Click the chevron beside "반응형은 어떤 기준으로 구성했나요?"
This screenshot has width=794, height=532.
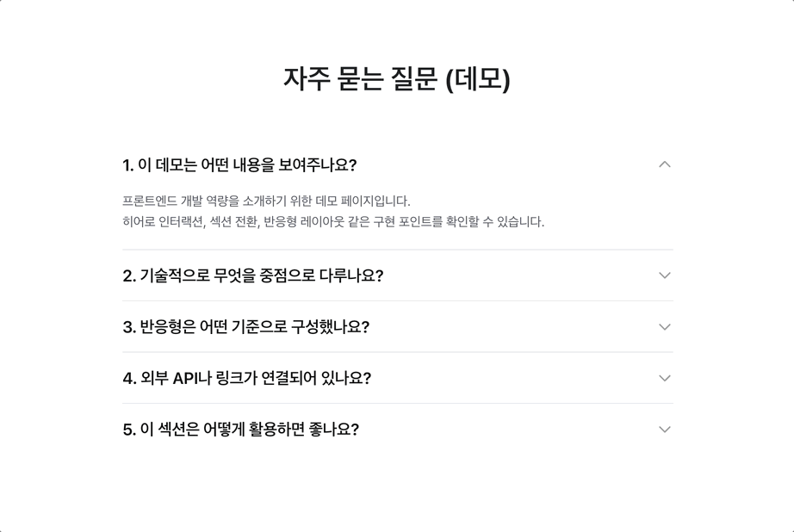click(x=664, y=327)
